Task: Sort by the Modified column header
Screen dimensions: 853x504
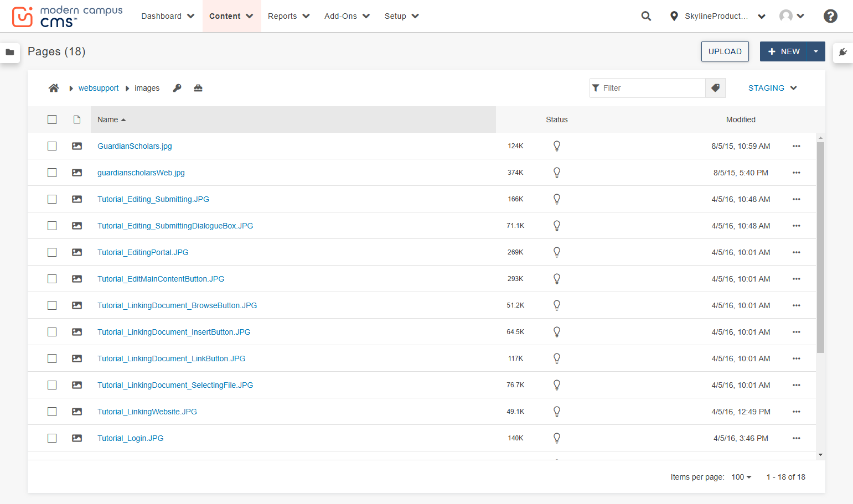Action: pyautogui.click(x=741, y=119)
